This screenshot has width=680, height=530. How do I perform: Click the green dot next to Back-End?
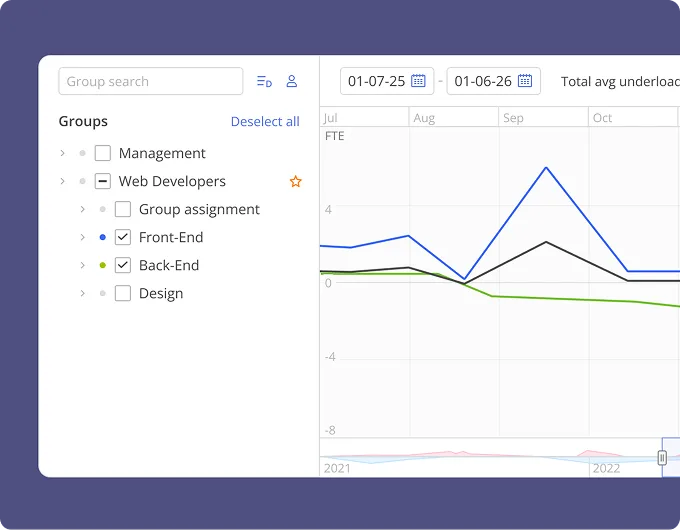point(103,266)
